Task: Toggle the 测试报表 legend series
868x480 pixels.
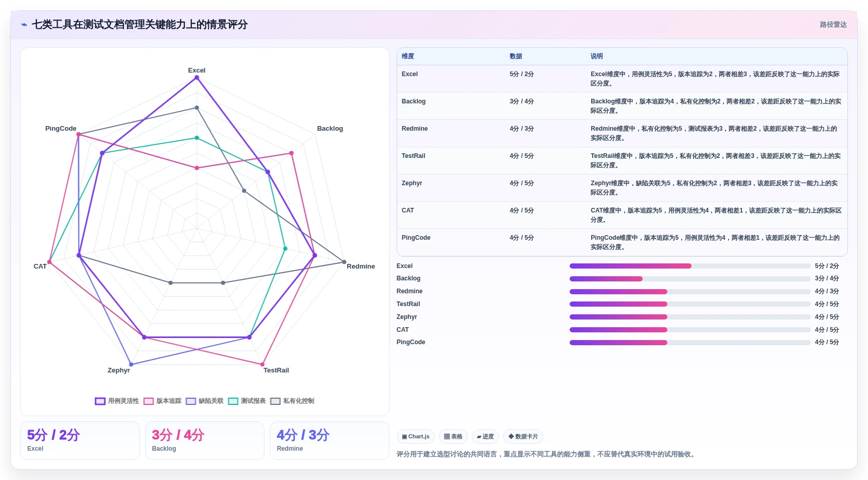Action: point(247,401)
